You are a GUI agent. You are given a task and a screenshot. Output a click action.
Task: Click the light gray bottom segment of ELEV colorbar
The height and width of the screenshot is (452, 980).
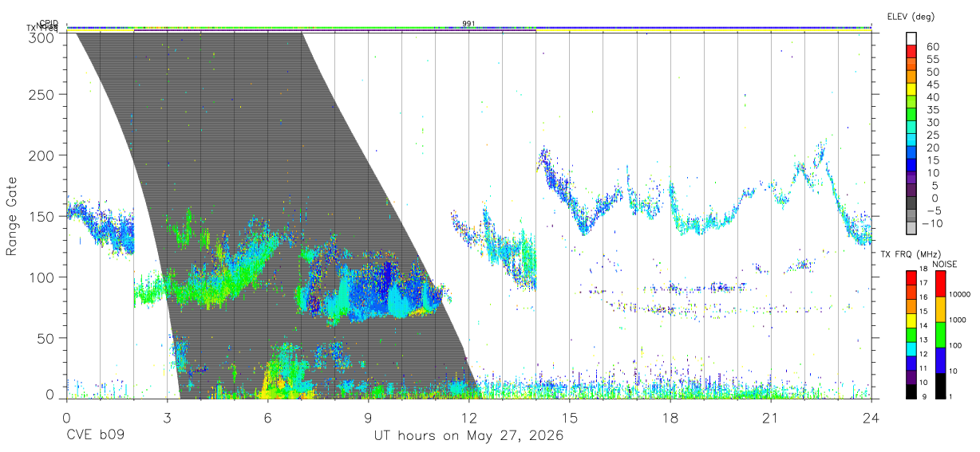click(911, 227)
